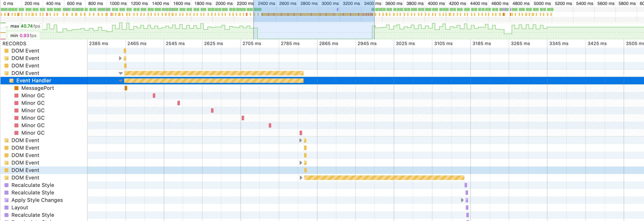Click the max 40.74 fps label
This screenshot has height=221, width=644.
click(25, 26)
